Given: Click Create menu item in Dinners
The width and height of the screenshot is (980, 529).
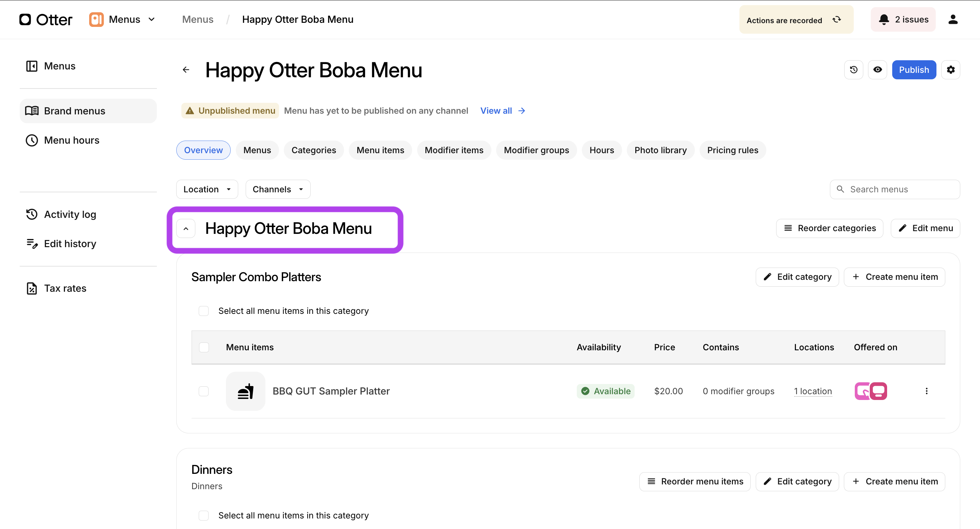Looking at the screenshot, I should coord(894,481).
